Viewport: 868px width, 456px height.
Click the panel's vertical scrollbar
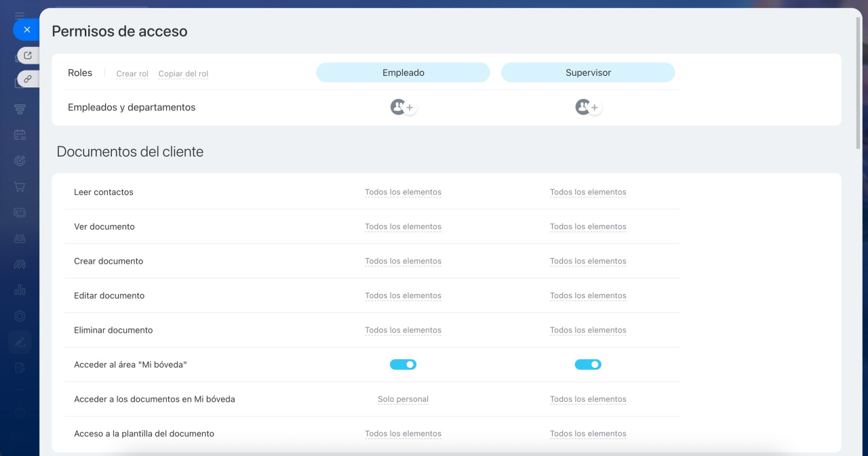click(859, 81)
